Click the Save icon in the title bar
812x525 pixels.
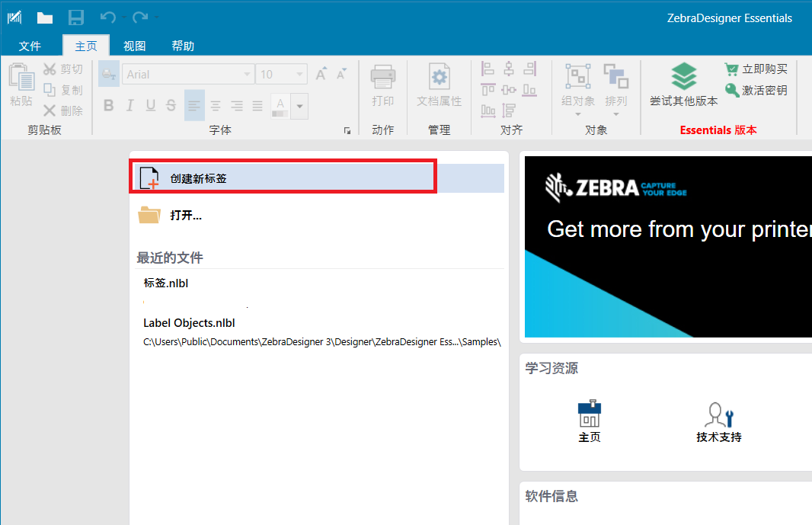point(75,17)
